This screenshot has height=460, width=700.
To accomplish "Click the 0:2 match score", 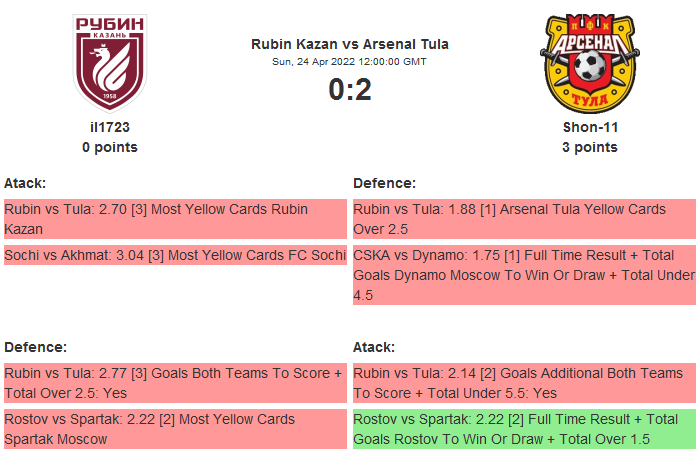I will pos(350,90).
